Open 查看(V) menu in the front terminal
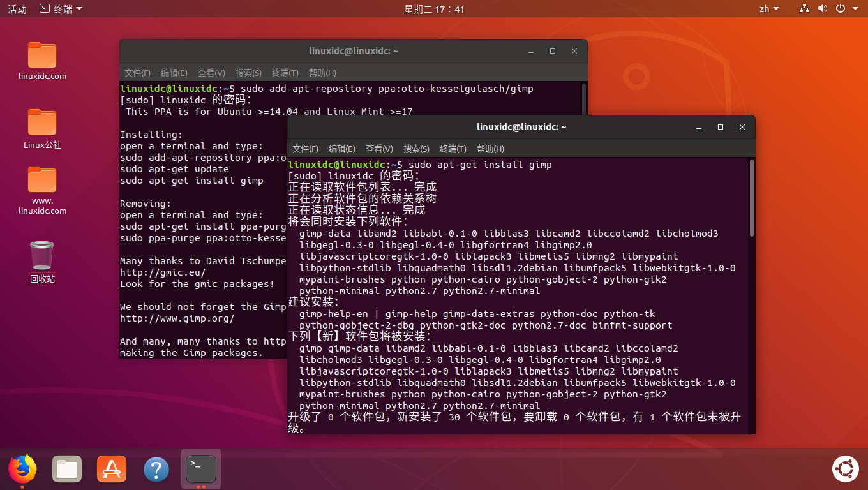The width and height of the screenshot is (868, 490). 379,149
